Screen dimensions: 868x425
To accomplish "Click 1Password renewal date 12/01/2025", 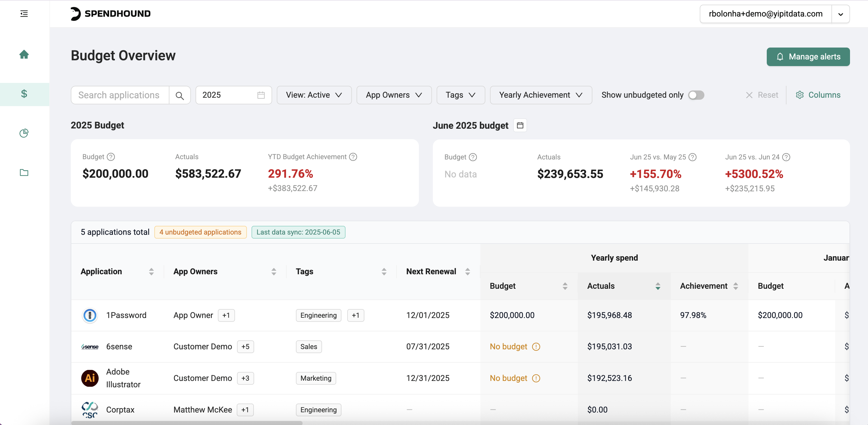I will (x=428, y=315).
